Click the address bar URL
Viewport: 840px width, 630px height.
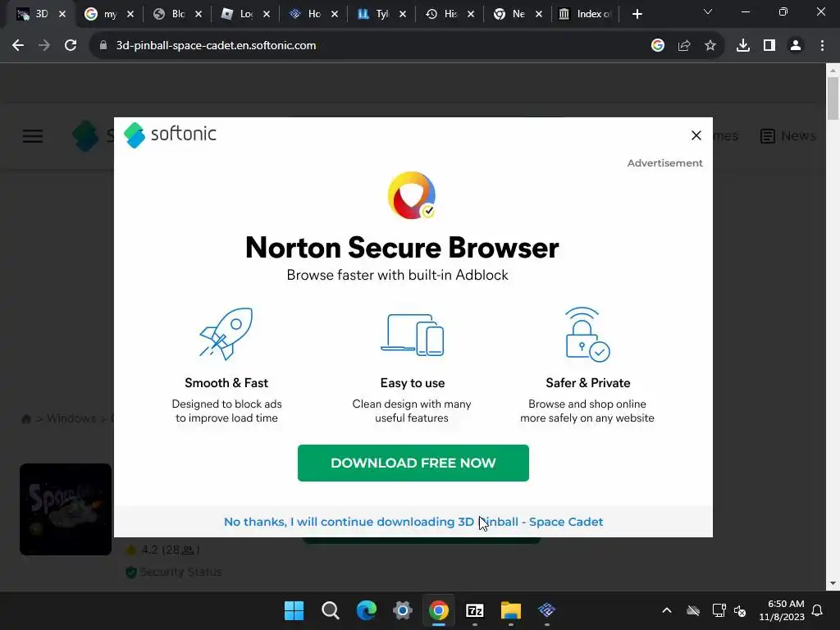pos(216,46)
